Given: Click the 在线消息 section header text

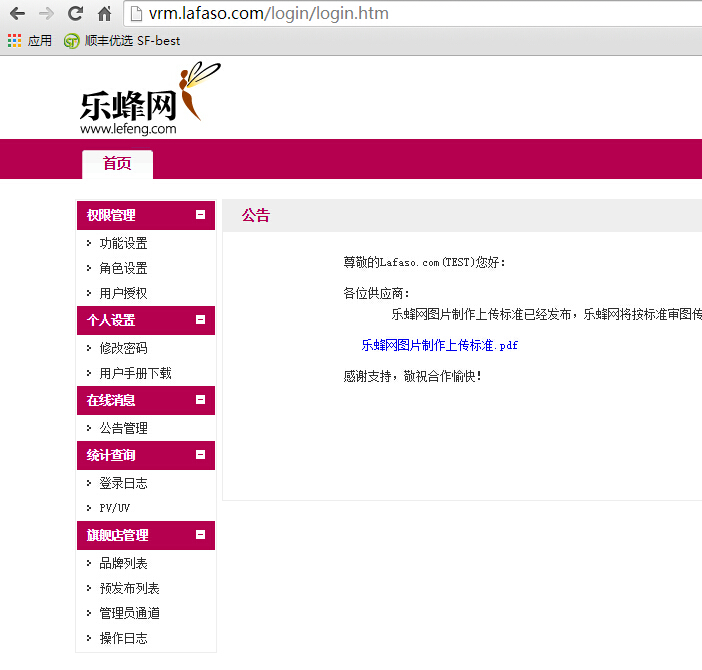Looking at the screenshot, I should tap(111, 400).
